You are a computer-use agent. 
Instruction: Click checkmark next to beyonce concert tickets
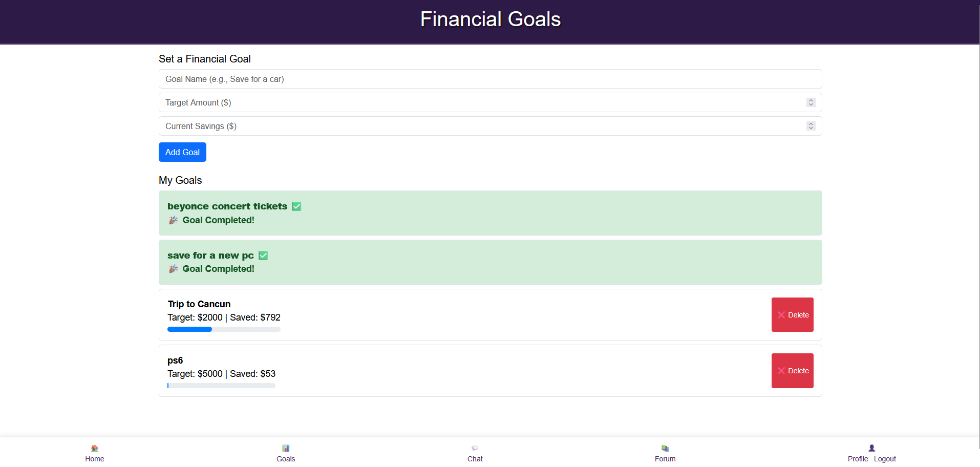pyautogui.click(x=296, y=206)
